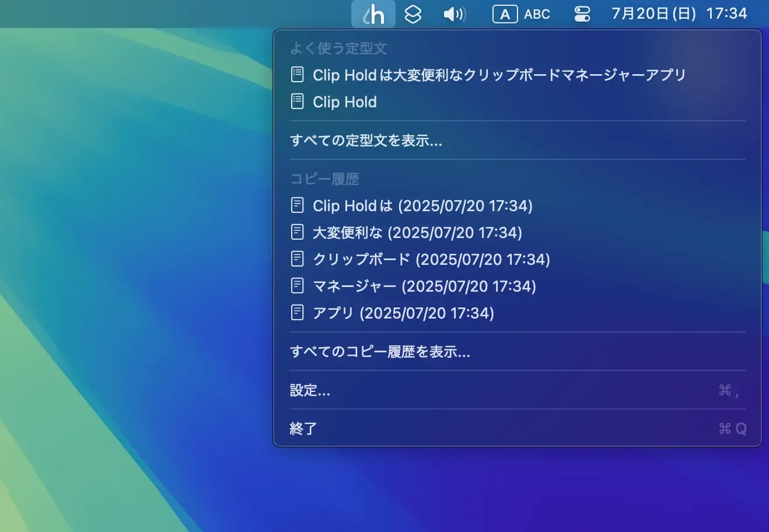Open 設定... preferences

(518, 390)
